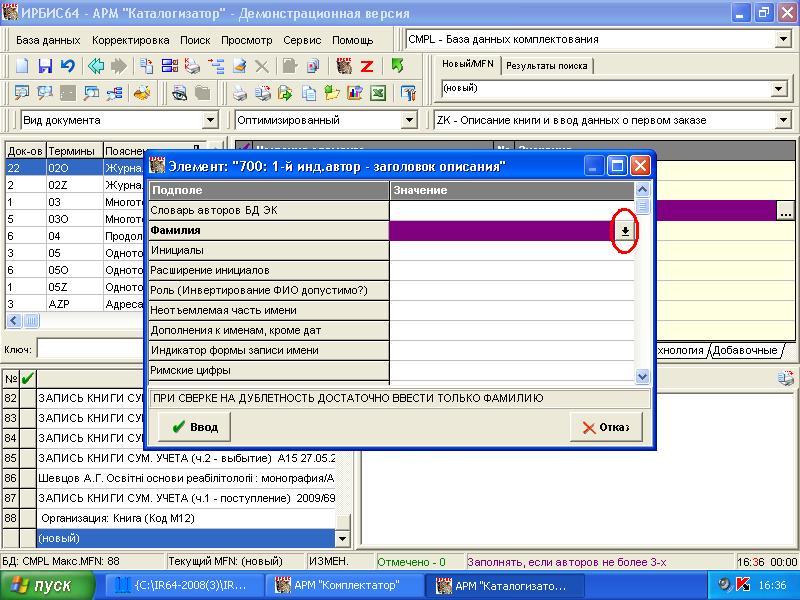Save the record with the floppy disk icon
Image resolution: width=800 pixels, height=600 pixels.
pyautogui.click(x=45, y=66)
